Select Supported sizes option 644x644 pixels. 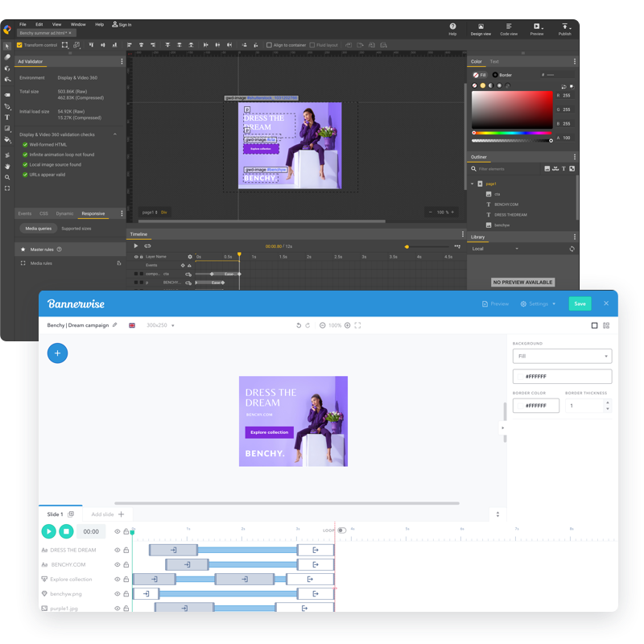tap(76, 229)
